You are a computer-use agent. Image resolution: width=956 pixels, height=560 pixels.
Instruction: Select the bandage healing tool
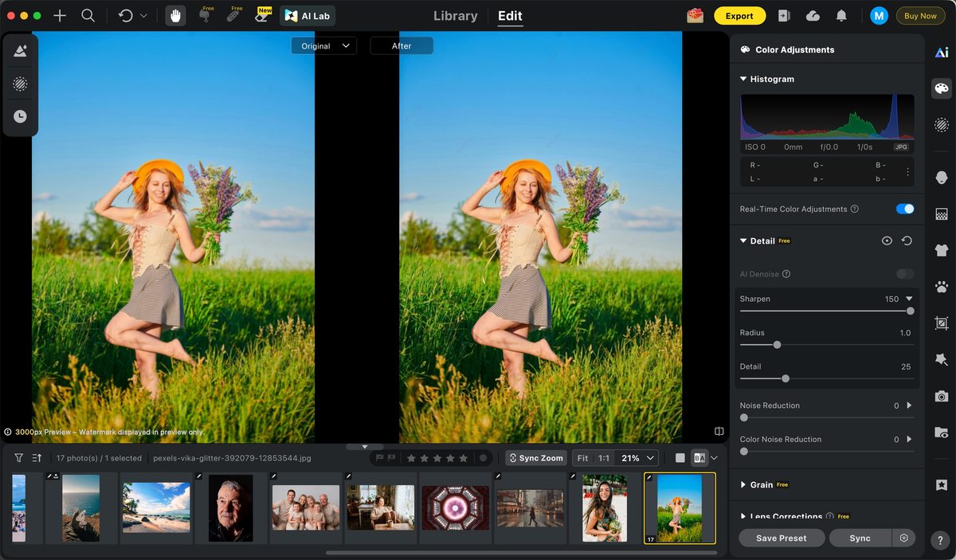coord(234,15)
